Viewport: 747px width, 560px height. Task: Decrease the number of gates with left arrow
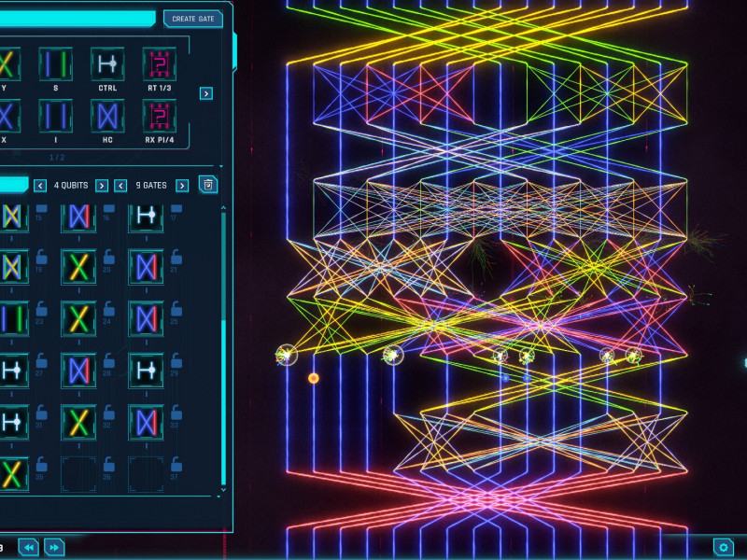[x=120, y=186]
